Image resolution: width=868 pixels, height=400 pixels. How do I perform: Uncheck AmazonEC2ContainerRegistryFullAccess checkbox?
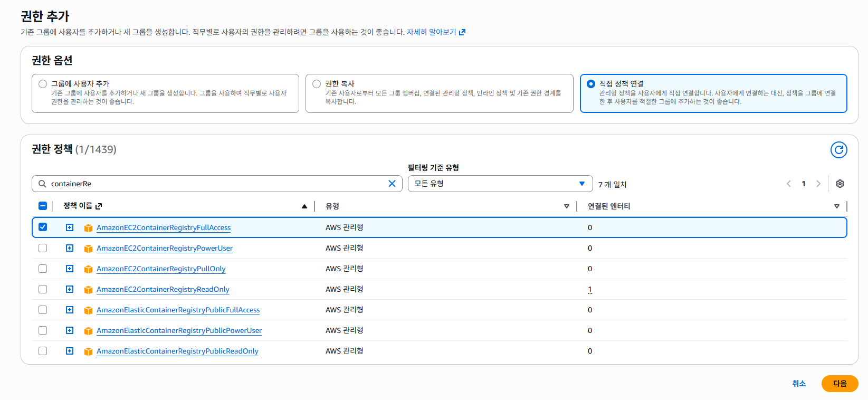pos(43,227)
